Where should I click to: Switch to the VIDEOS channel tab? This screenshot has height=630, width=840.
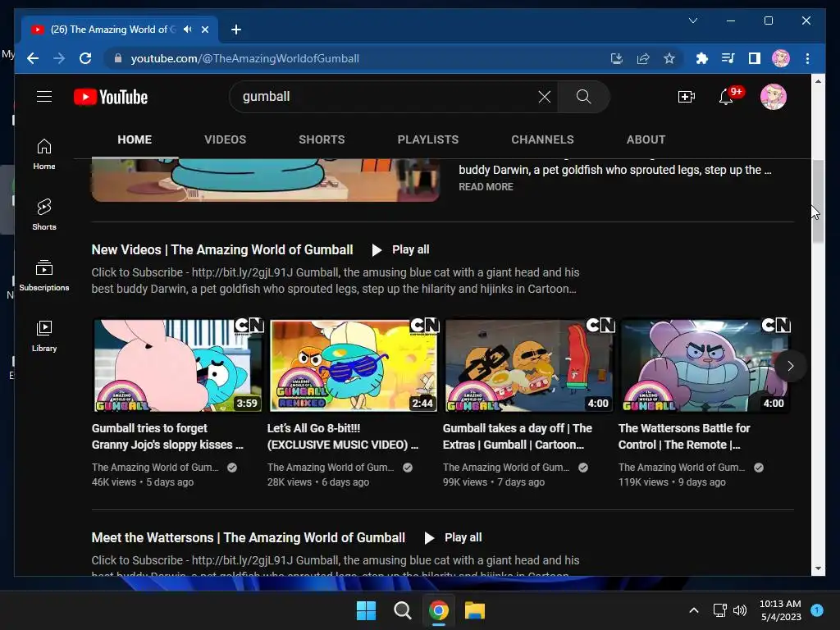(x=225, y=139)
